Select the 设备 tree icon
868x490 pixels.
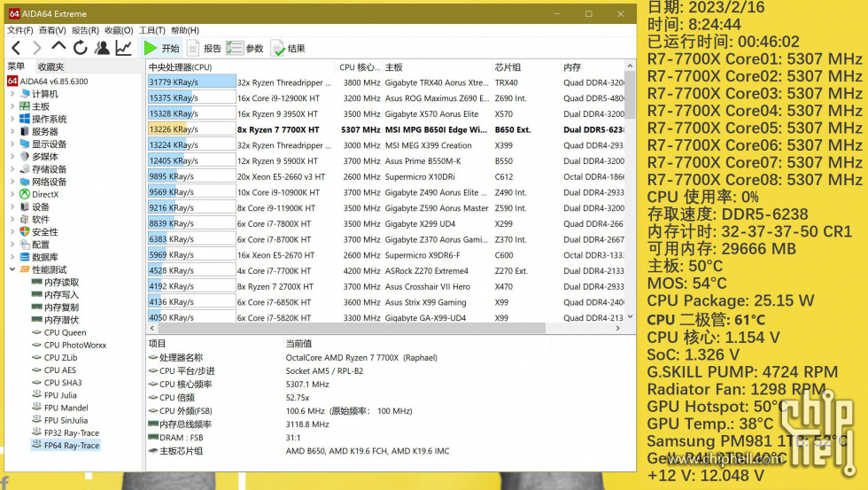[x=25, y=206]
